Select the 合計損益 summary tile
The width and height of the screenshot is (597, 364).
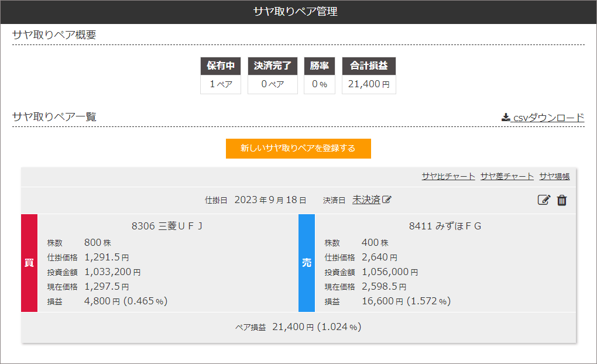[x=369, y=76]
